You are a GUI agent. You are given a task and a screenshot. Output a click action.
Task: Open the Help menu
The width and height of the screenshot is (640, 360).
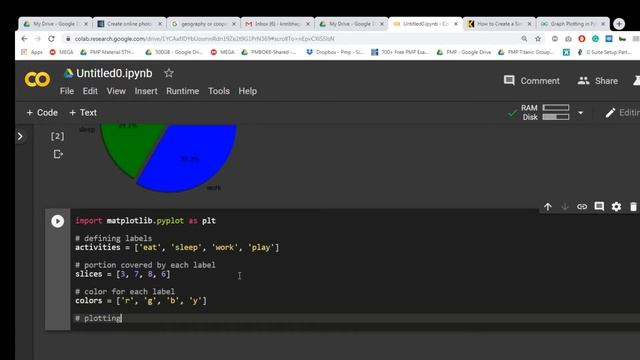(247, 91)
